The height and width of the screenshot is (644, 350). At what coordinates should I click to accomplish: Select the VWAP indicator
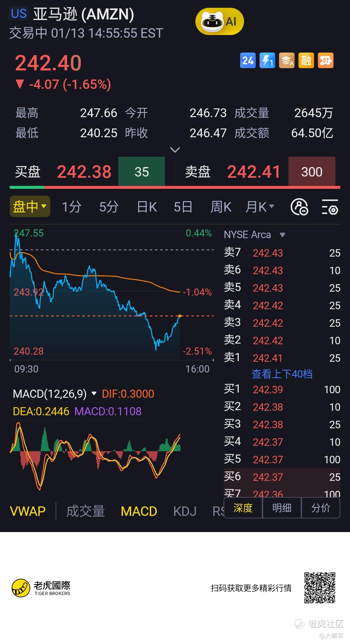(28, 511)
